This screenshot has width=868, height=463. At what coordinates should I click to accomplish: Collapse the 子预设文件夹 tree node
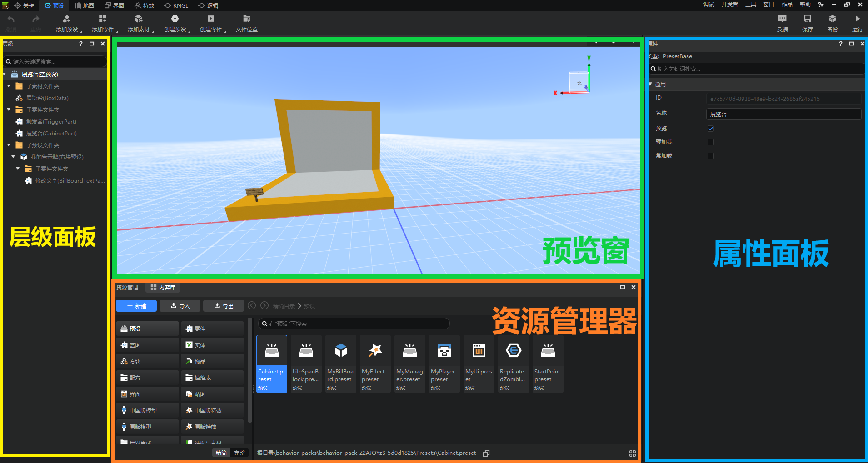click(x=9, y=145)
